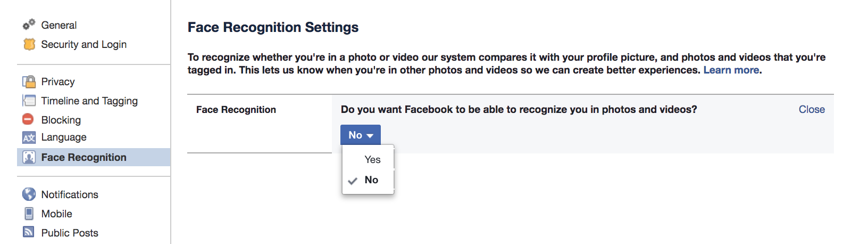Collapse the blue No dropdown button
Screen dimensions: 868x244
(x=361, y=135)
